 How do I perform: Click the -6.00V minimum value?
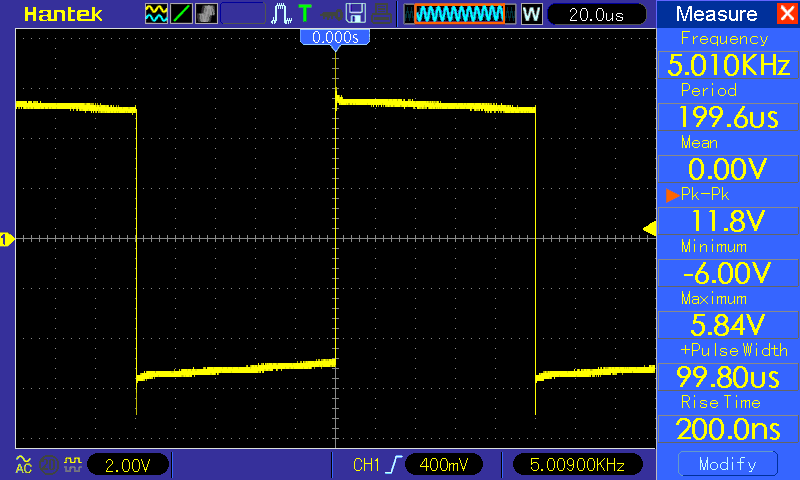point(728,273)
